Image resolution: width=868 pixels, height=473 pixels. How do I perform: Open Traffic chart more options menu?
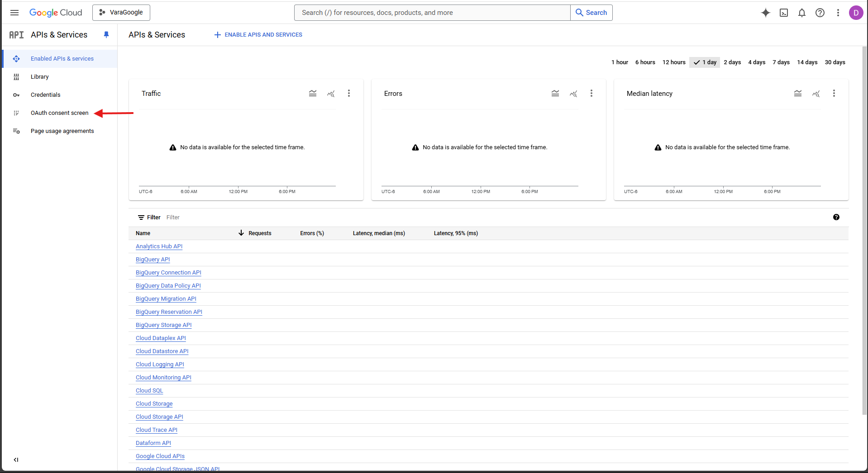tap(349, 94)
